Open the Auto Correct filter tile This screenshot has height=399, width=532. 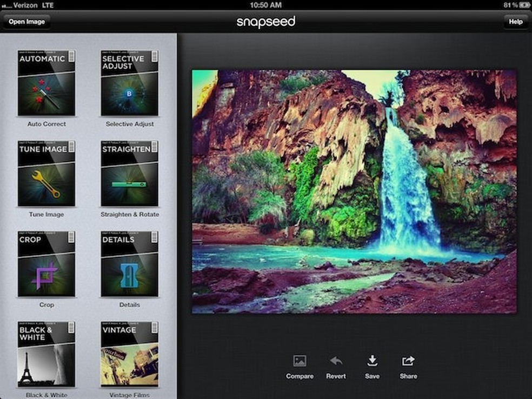(46, 83)
